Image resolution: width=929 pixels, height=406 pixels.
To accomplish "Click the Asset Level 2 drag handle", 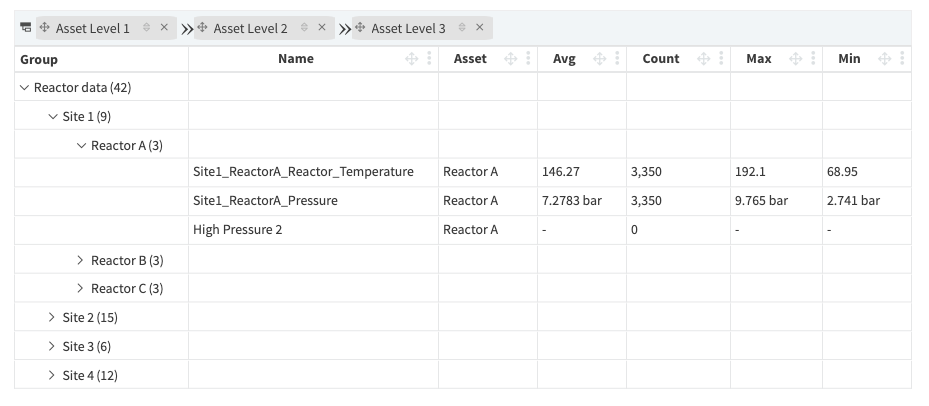I will tap(202, 27).
